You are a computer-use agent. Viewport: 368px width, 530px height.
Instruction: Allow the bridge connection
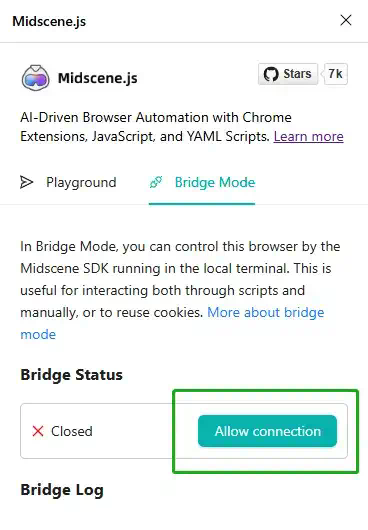[267, 431]
